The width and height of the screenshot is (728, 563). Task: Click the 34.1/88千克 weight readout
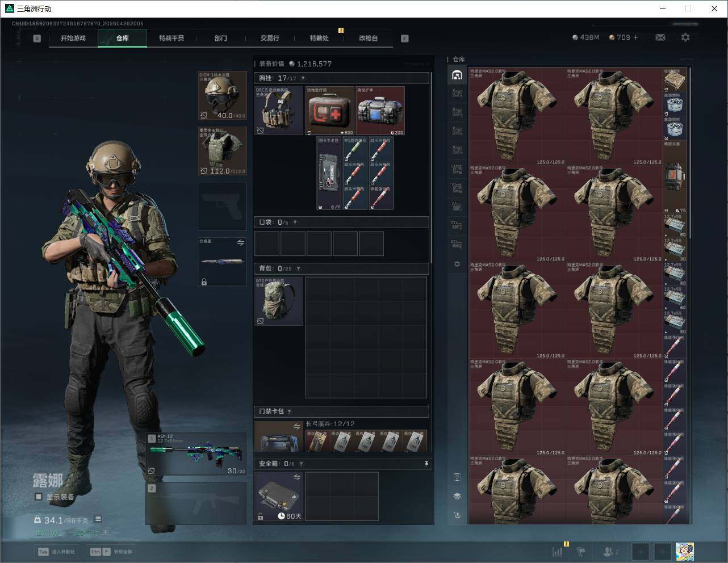(61, 520)
